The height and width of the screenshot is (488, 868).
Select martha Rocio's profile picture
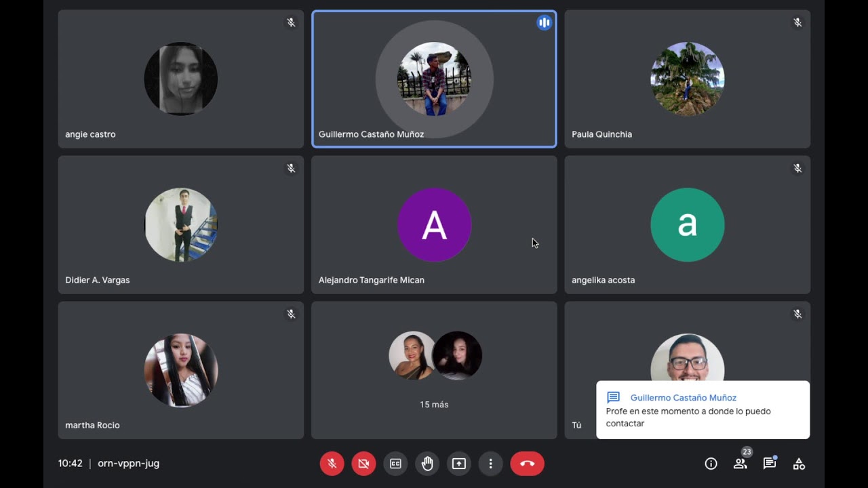(181, 370)
